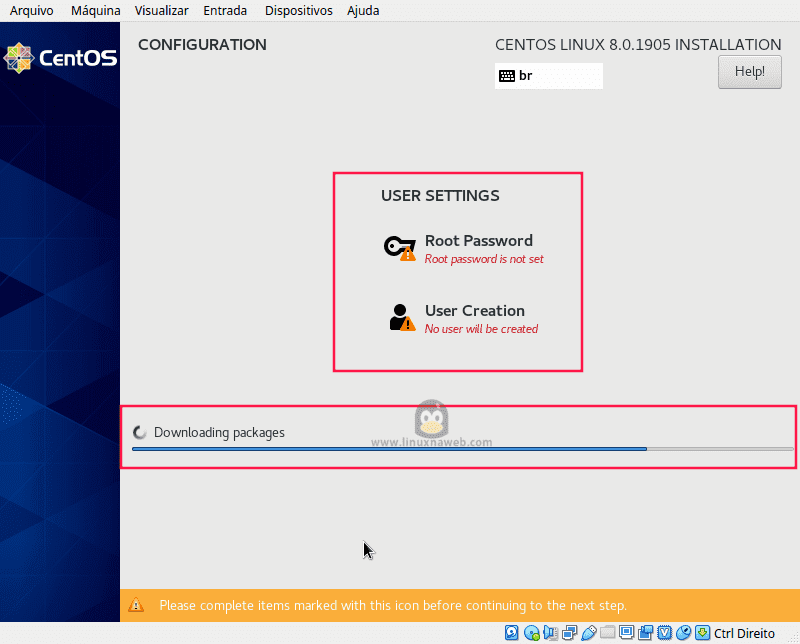Click the Downloading packages progress bar
The height and width of the screenshot is (644, 800).
[462, 449]
